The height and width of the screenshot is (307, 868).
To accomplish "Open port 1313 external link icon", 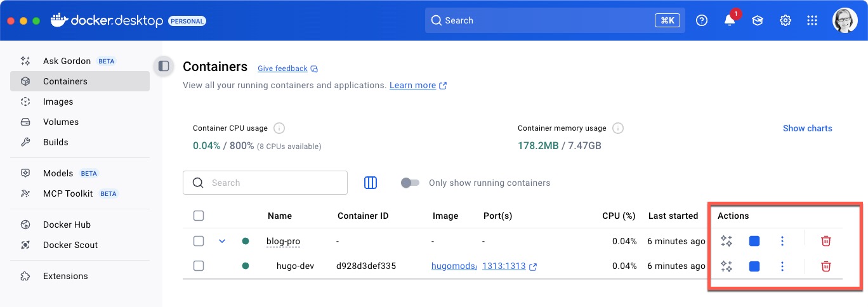I will click(533, 266).
